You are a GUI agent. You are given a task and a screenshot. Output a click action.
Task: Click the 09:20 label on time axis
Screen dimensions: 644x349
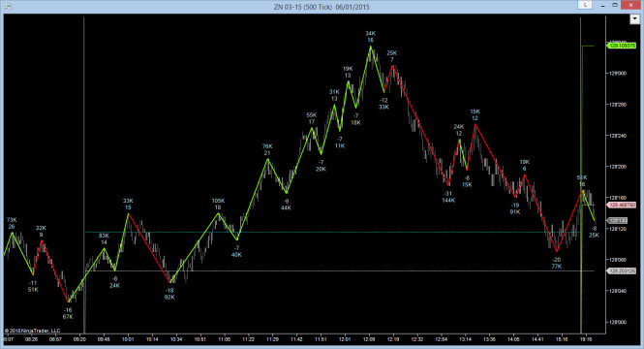[x=79, y=339]
